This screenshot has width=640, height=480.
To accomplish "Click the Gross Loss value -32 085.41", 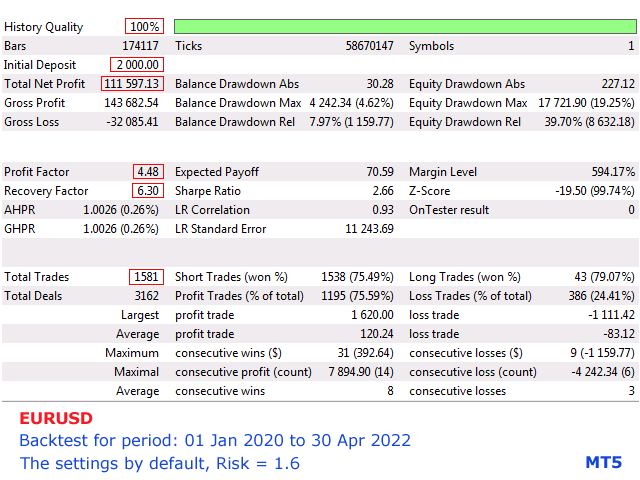I will (132, 122).
